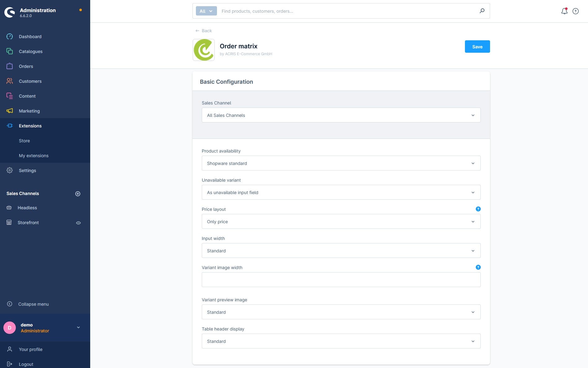This screenshot has width=588, height=368.
Task: Show Variant image width help tooltip
Action: point(478,267)
